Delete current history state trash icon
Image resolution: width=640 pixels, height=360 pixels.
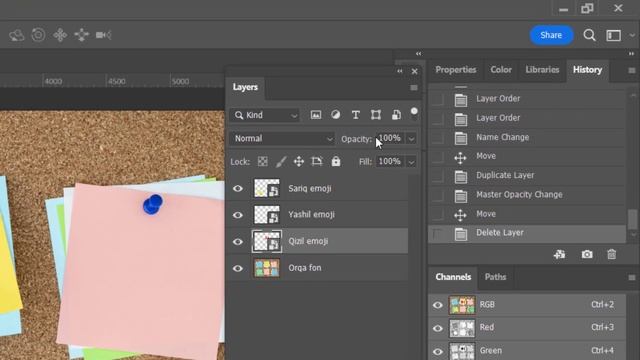(x=611, y=255)
